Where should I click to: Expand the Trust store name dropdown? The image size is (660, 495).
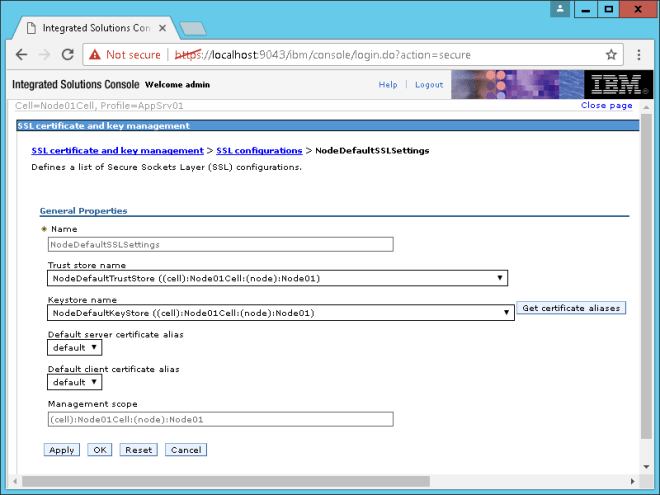pos(278,278)
